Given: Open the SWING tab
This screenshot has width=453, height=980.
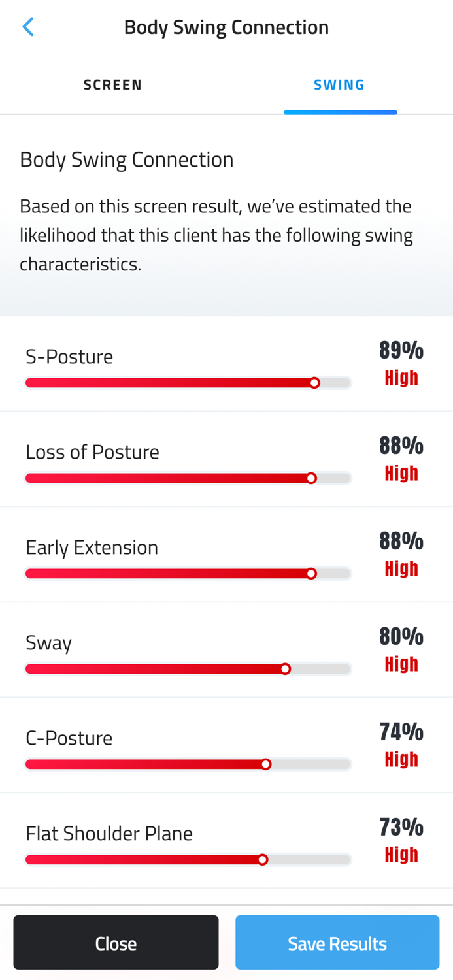Looking at the screenshot, I should (x=339, y=84).
